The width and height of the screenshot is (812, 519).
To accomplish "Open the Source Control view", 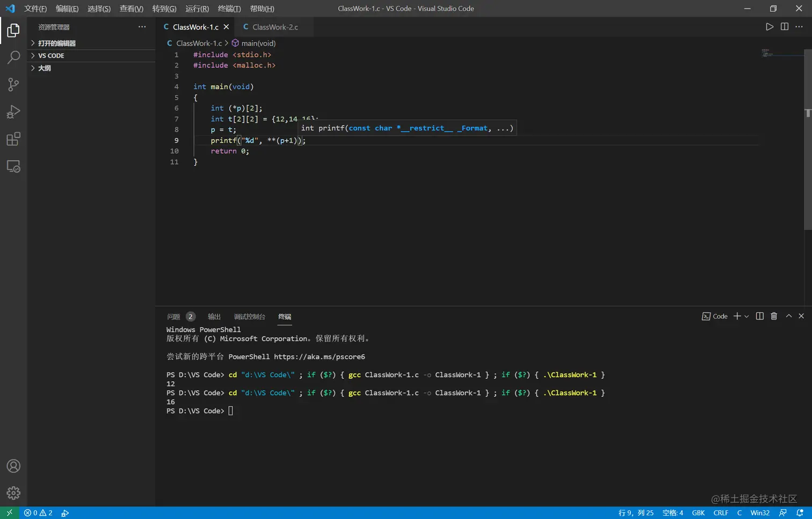I will (13, 84).
